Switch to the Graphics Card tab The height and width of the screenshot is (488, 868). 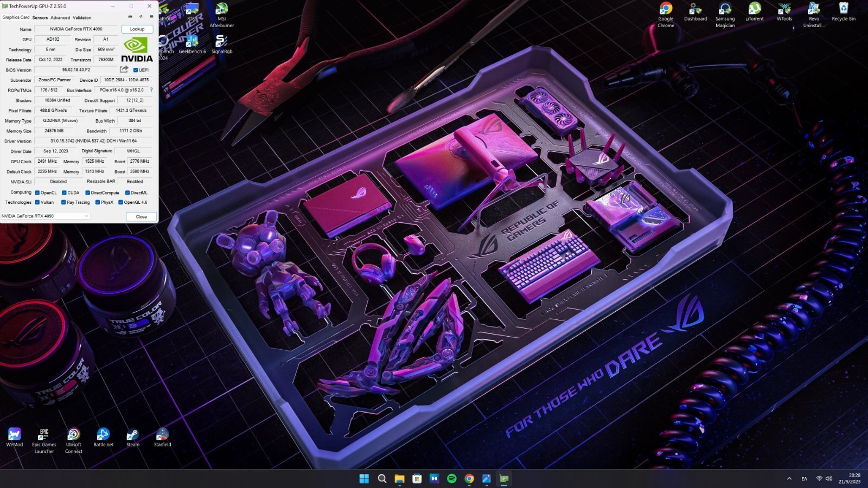(x=16, y=17)
